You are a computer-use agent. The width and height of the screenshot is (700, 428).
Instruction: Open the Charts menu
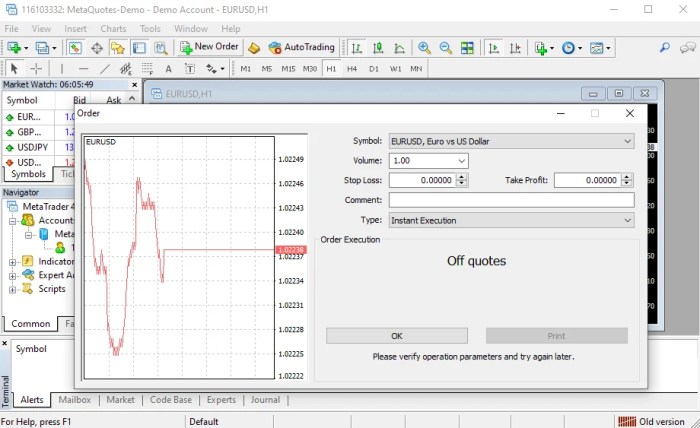113,29
